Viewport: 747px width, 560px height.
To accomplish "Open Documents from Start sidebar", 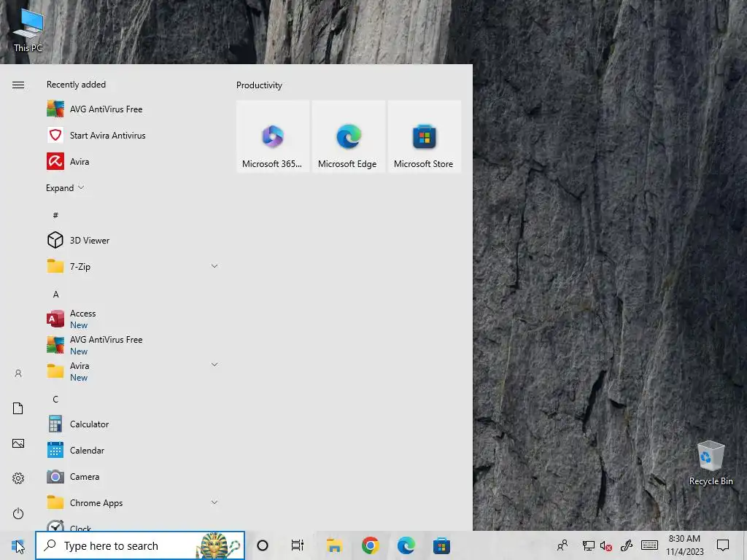I will (x=18, y=408).
